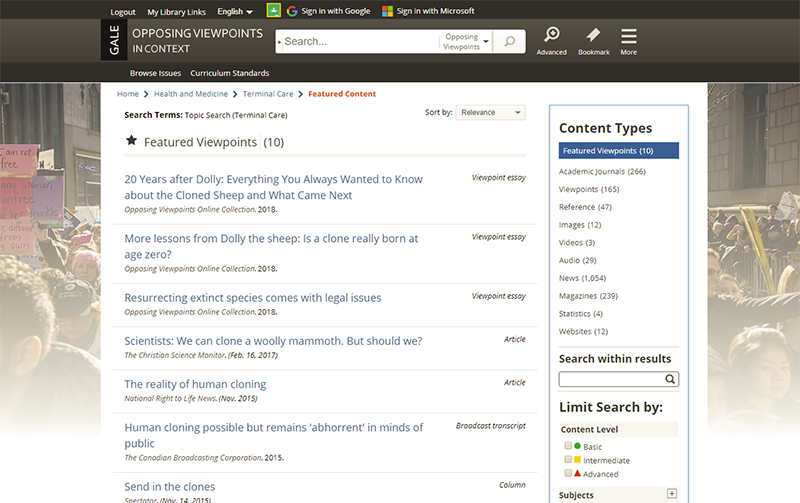The width and height of the screenshot is (800, 503).
Task: Open Browse Issues menu
Action: (155, 73)
